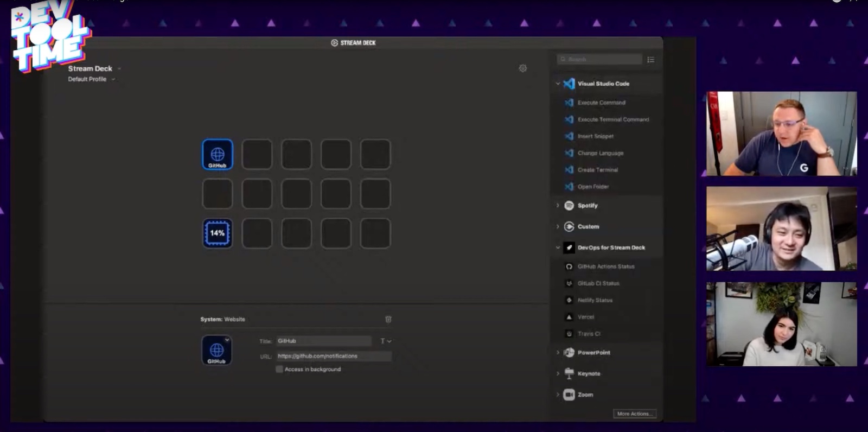Open Stream Deck settings gear
The height and width of the screenshot is (432, 868).
click(x=523, y=68)
